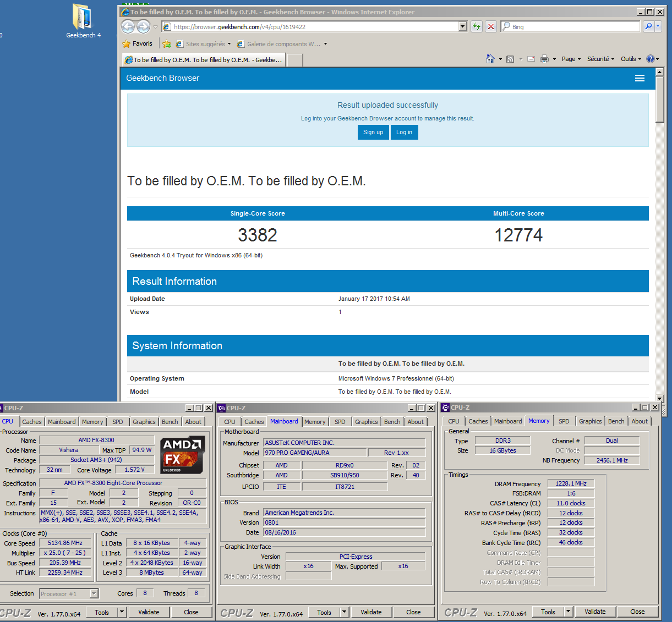Stop loading with the red X icon

[x=491, y=26]
